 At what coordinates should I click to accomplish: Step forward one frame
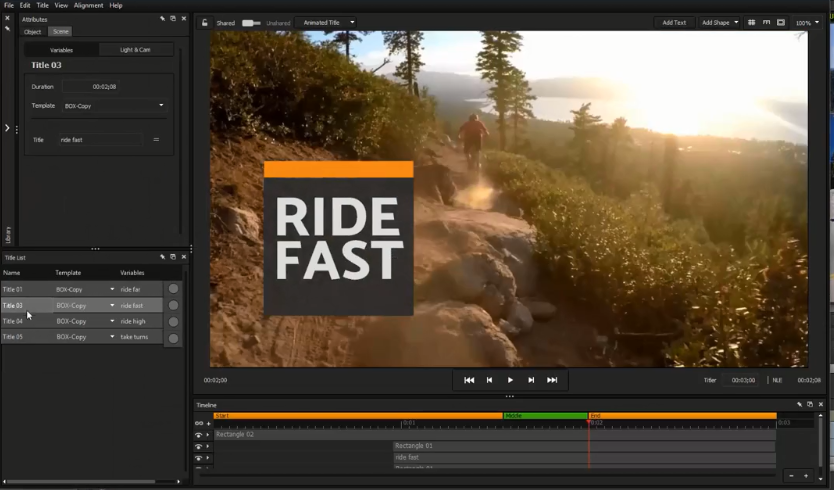point(531,380)
